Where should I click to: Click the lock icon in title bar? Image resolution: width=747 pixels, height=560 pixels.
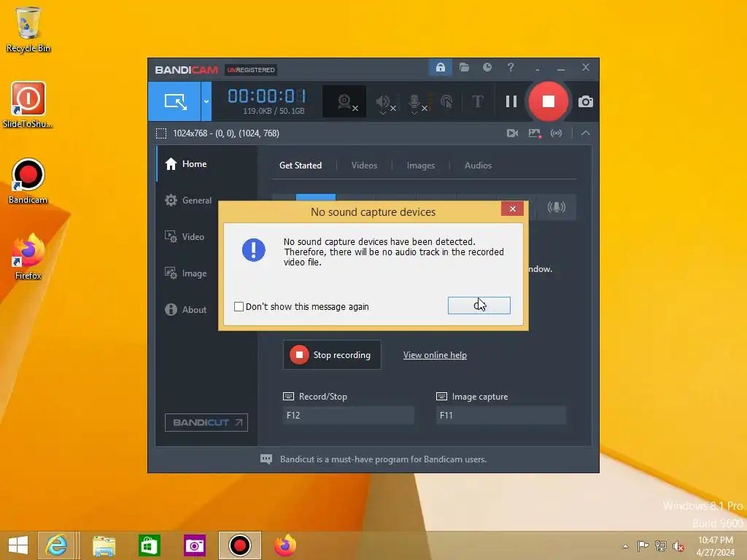tap(440, 67)
